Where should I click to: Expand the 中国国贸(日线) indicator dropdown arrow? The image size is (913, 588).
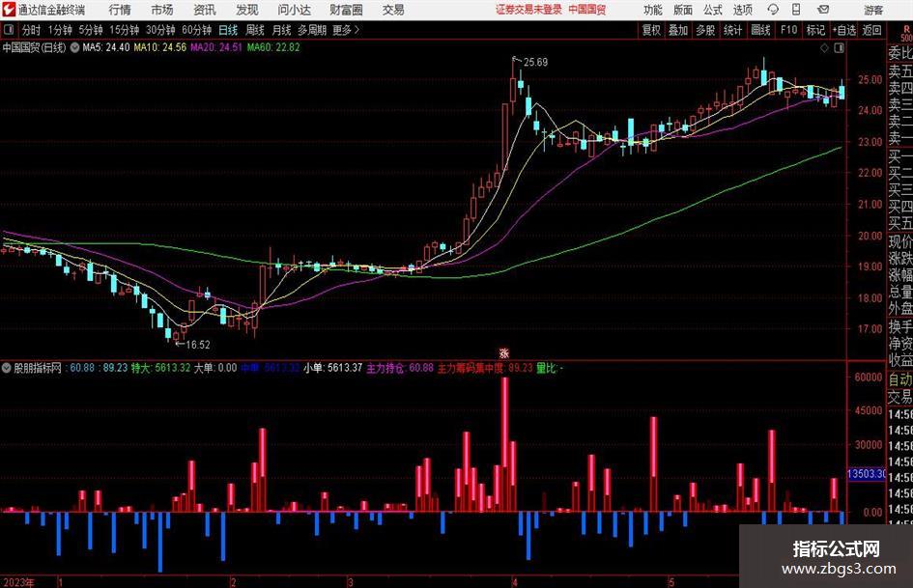point(74,47)
